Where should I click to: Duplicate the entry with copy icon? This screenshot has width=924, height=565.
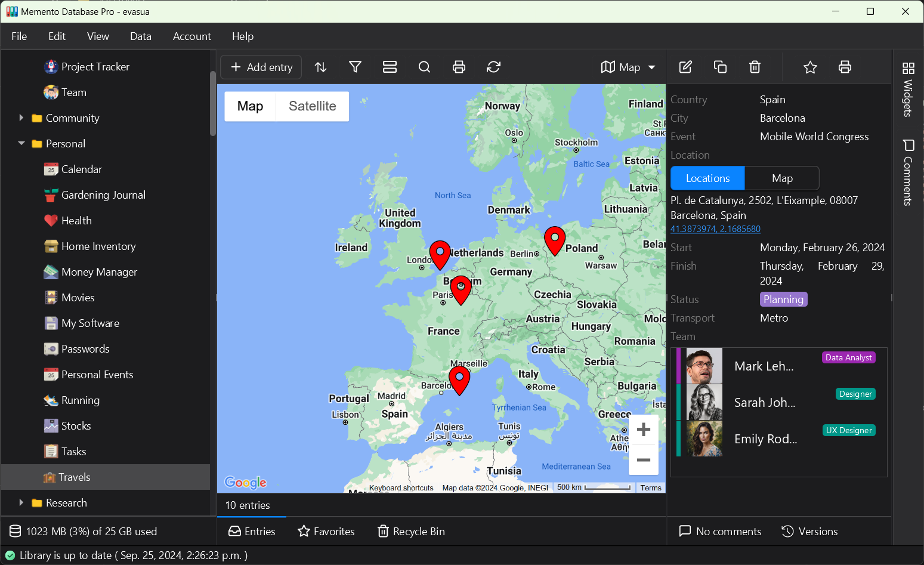(720, 67)
